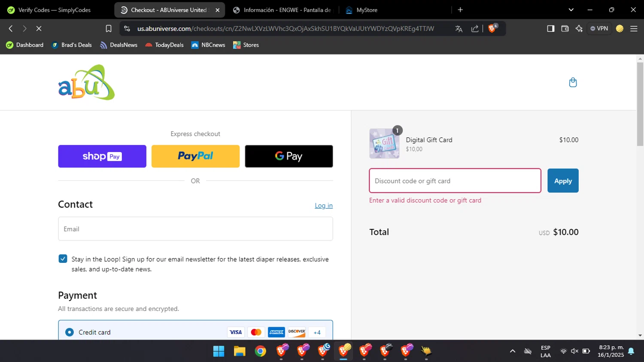Click the Visa card icon
644x362 pixels.
pos(236,332)
